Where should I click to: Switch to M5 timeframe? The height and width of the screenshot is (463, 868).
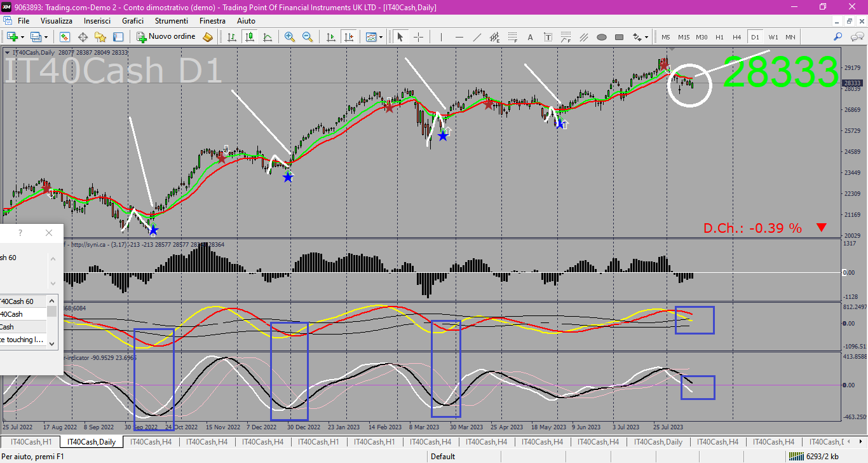(665, 37)
